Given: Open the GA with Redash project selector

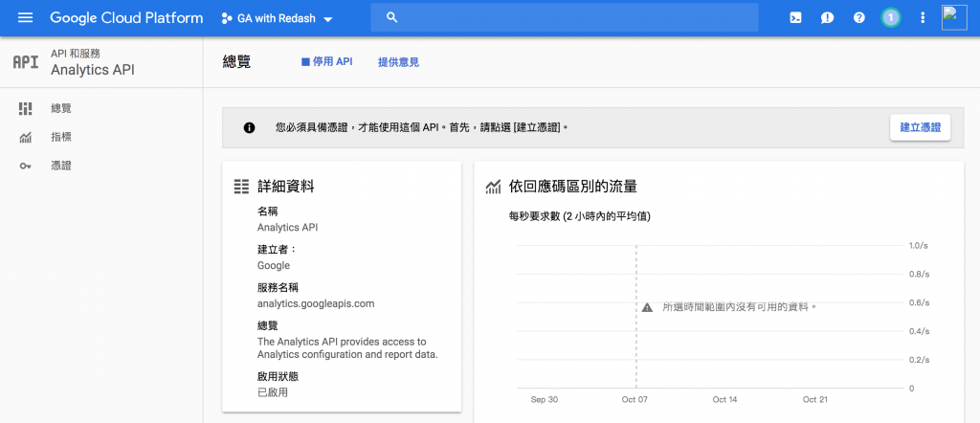Looking at the screenshot, I should click(x=277, y=18).
